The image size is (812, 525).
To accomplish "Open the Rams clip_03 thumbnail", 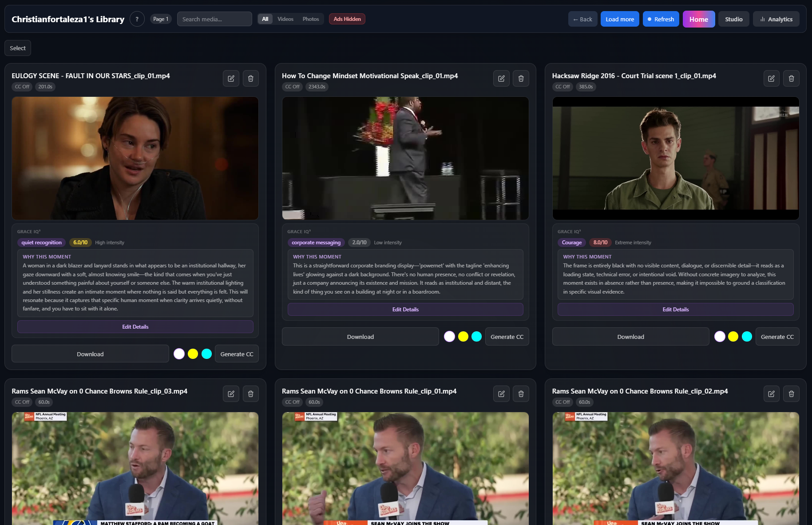I will [x=135, y=469].
